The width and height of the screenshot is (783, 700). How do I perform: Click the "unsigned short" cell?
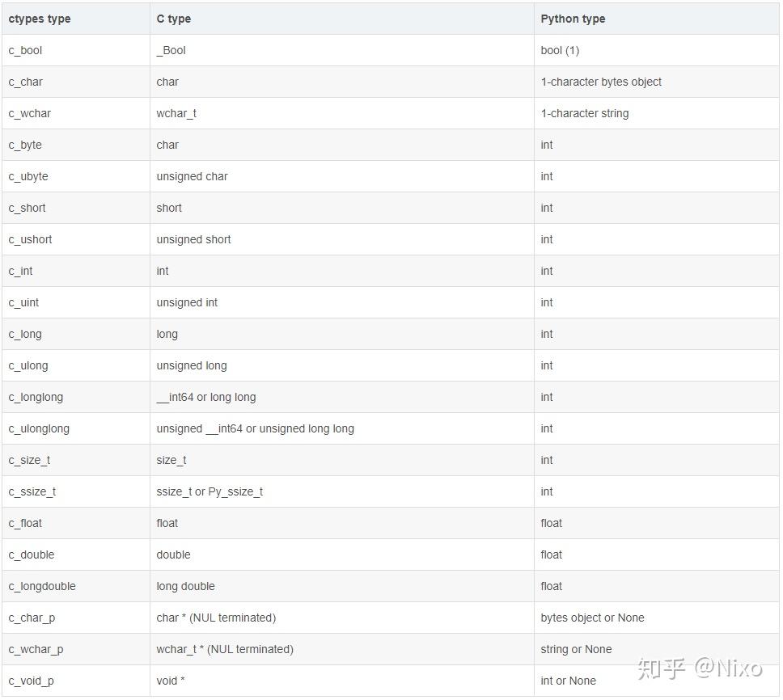(x=194, y=239)
